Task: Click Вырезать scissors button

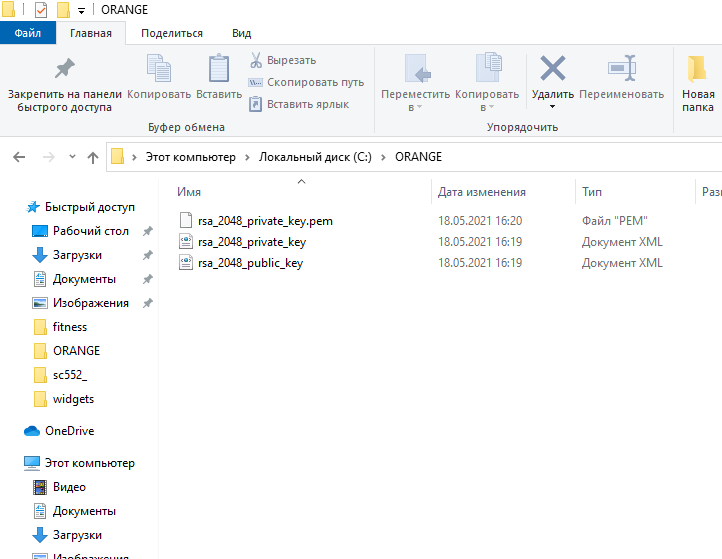Action: pyautogui.click(x=283, y=60)
